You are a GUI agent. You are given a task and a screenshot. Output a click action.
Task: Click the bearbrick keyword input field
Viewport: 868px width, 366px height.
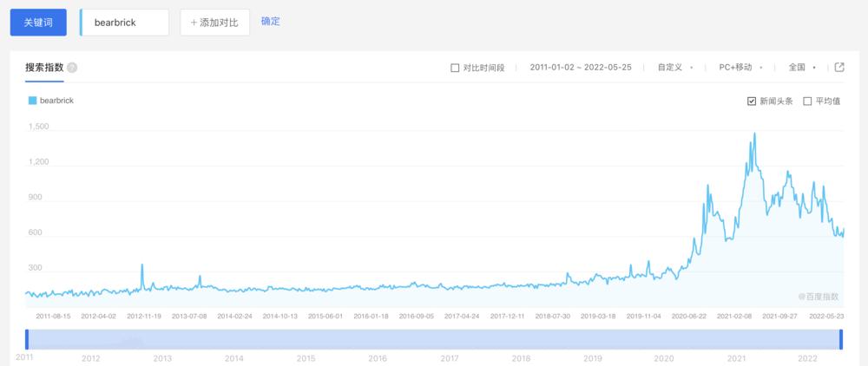point(126,23)
